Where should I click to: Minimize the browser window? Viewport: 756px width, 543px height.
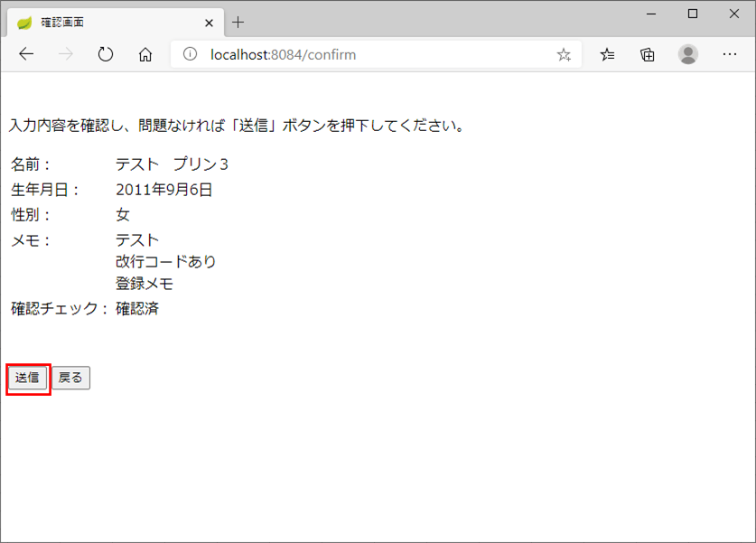(x=651, y=14)
